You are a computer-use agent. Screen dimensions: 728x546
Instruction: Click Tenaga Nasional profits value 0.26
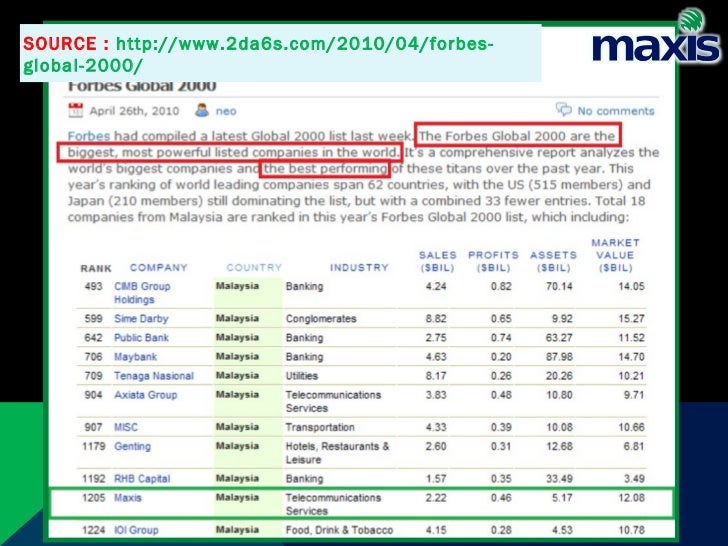[x=501, y=376]
